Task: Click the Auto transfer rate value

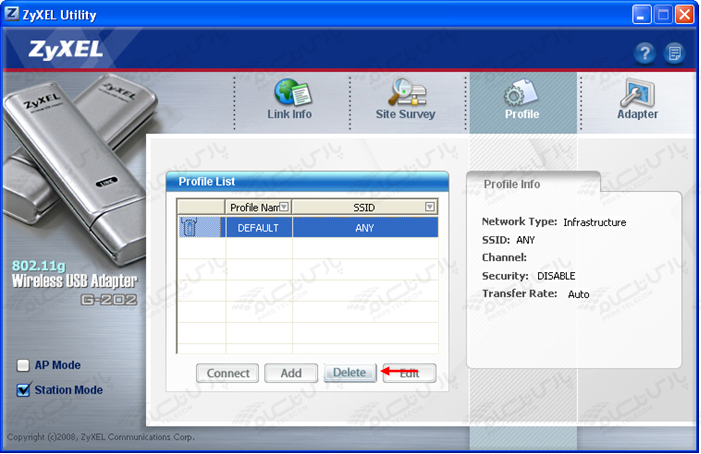Action: point(579,294)
